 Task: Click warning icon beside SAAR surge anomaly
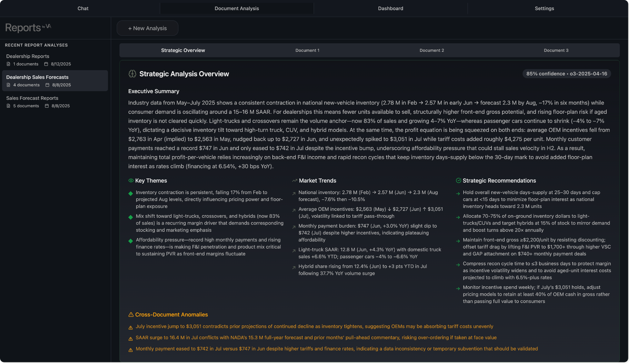click(131, 339)
